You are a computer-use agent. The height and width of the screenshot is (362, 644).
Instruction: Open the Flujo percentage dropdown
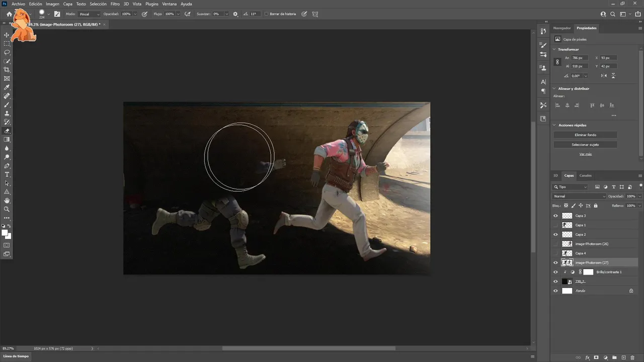click(178, 14)
